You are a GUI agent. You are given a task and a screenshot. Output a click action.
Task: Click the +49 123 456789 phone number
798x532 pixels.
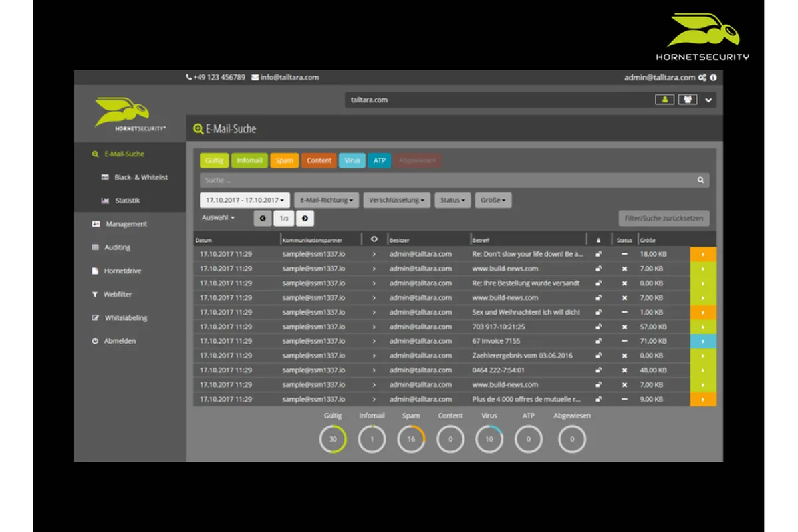click(x=219, y=78)
